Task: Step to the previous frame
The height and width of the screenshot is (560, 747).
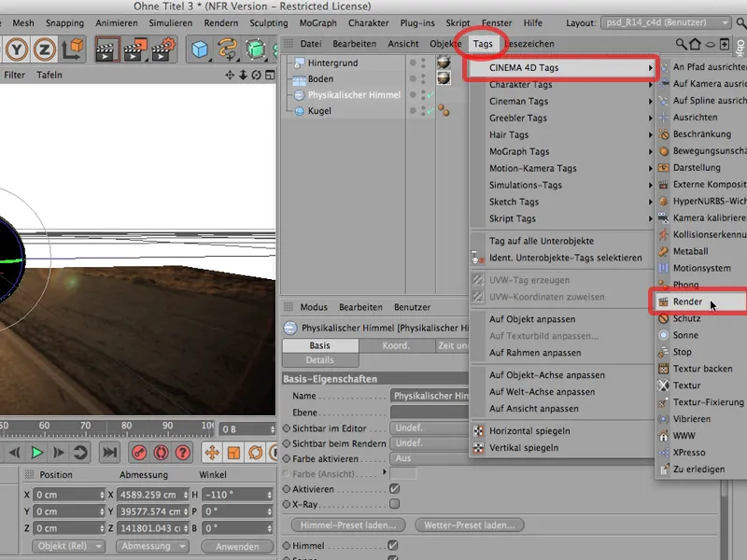Action: click(x=14, y=453)
